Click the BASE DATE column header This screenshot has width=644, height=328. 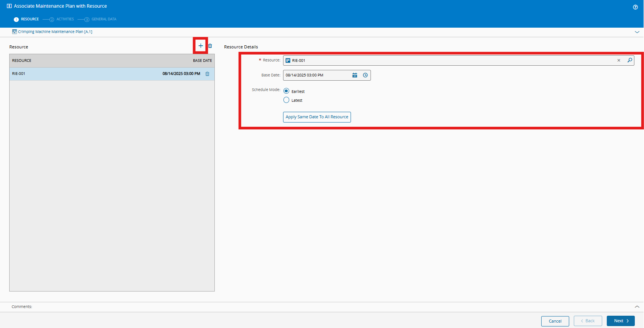(203, 61)
